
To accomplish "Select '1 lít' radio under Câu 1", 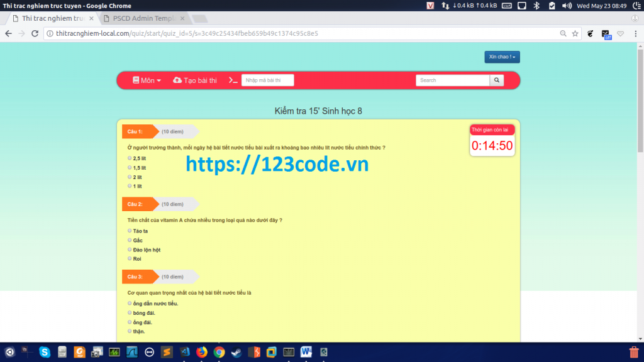I will pyautogui.click(x=130, y=186).
